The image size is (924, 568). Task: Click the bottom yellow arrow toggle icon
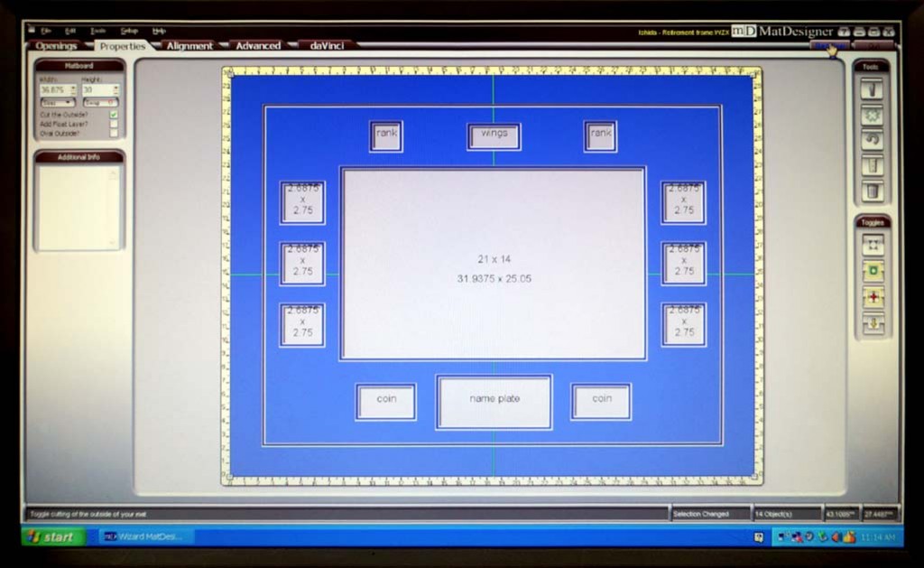[x=873, y=323]
